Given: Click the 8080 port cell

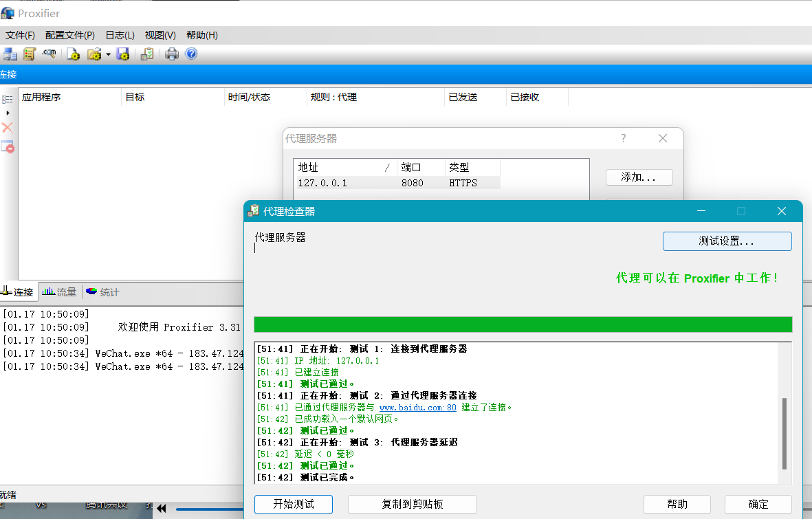Looking at the screenshot, I should coord(413,183).
